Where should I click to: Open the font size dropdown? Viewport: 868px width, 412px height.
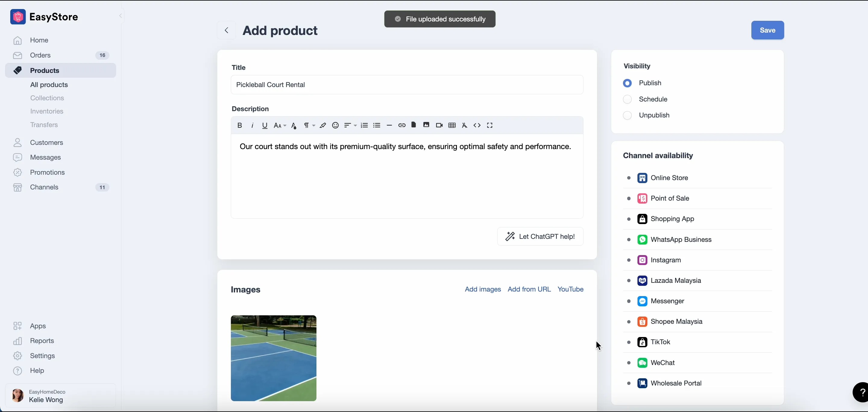coord(279,125)
